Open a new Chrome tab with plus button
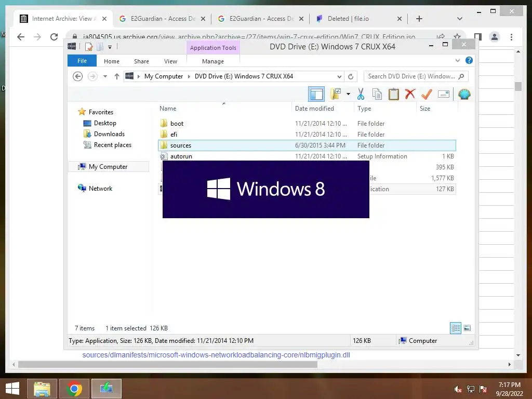Viewport: 532px width, 399px height. click(x=419, y=19)
